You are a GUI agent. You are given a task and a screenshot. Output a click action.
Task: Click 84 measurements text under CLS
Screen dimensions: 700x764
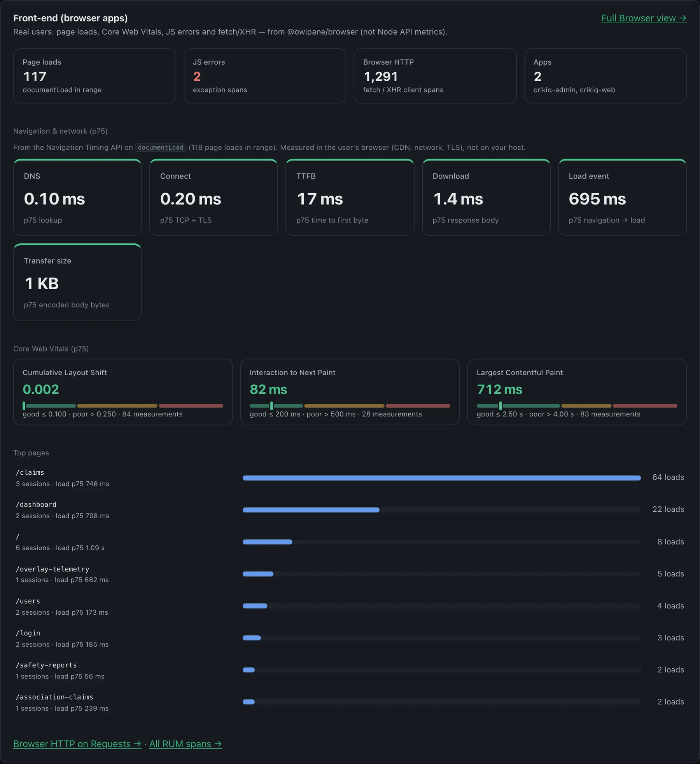click(152, 414)
